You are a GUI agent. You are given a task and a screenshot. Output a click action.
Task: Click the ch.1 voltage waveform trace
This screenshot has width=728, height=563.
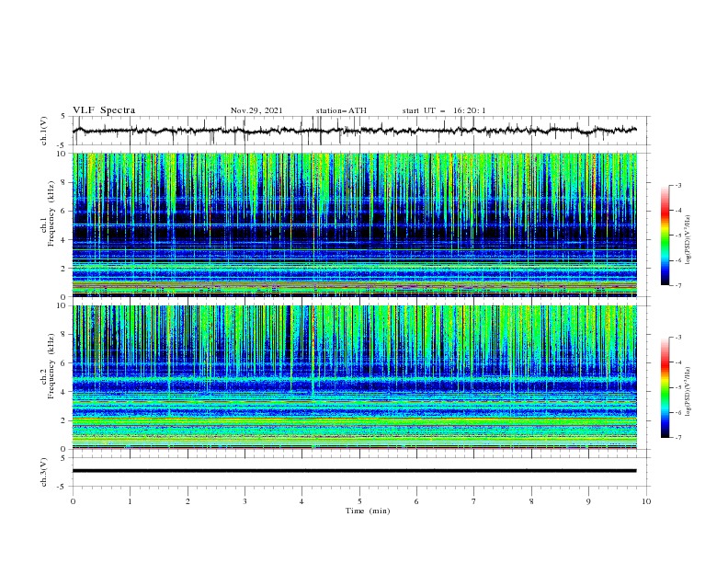pos(355,131)
